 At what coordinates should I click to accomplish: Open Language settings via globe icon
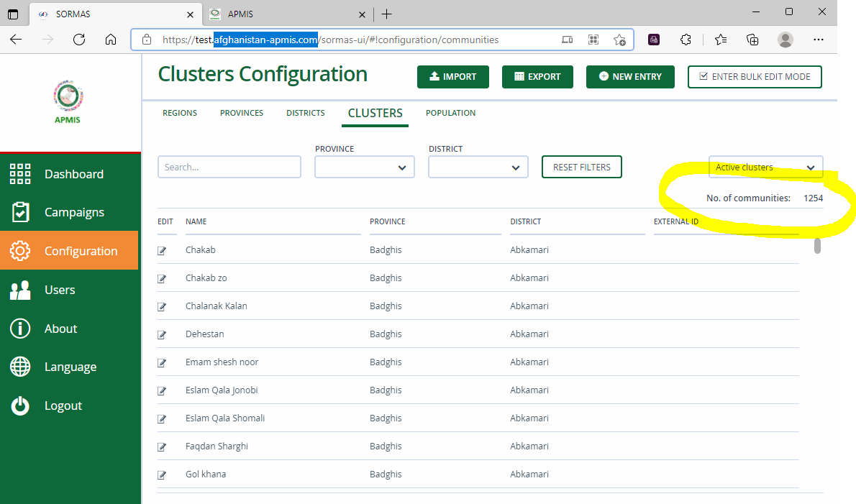(x=19, y=367)
